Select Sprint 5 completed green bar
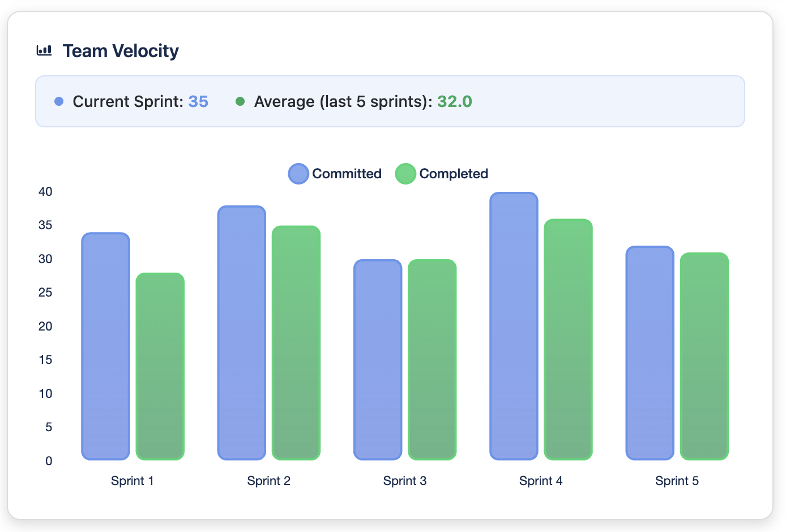This screenshot has height=532, width=786. pos(704,356)
